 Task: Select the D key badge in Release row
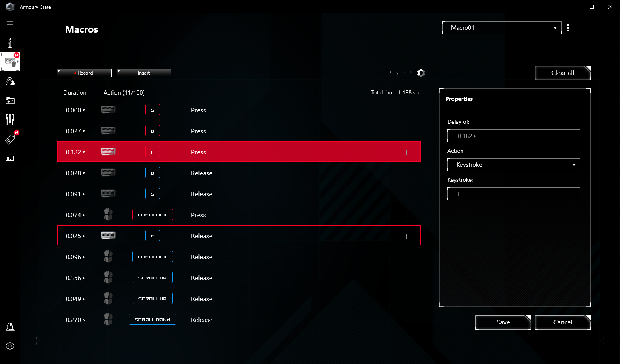click(152, 173)
